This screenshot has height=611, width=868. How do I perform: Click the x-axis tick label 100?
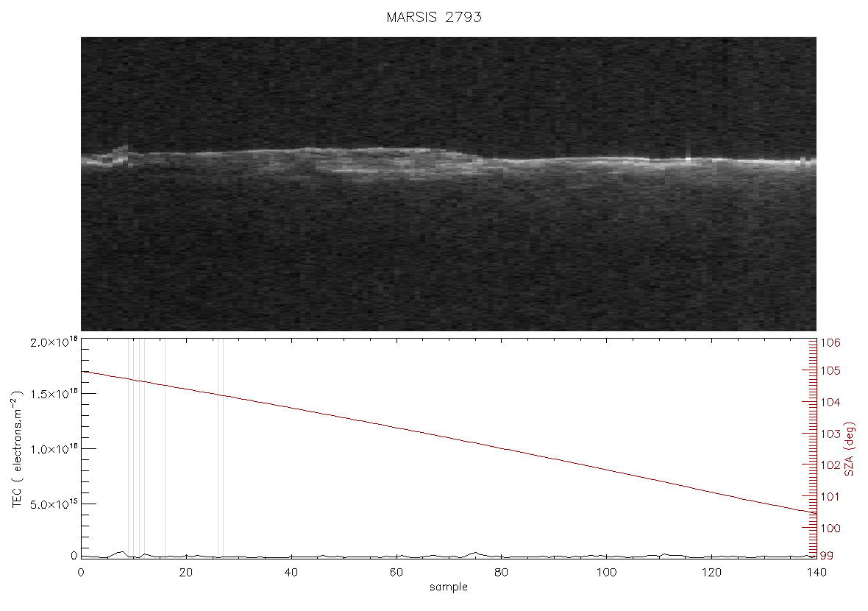coord(606,572)
